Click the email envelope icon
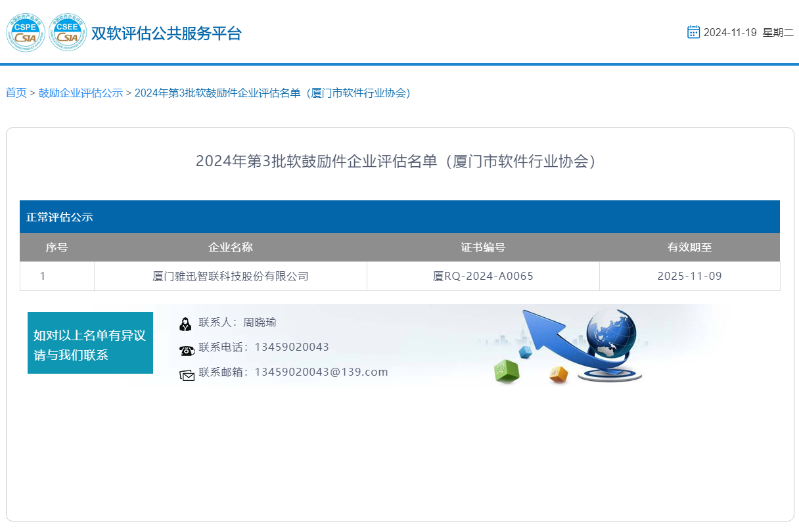The width and height of the screenshot is (799, 532). click(x=187, y=376)
